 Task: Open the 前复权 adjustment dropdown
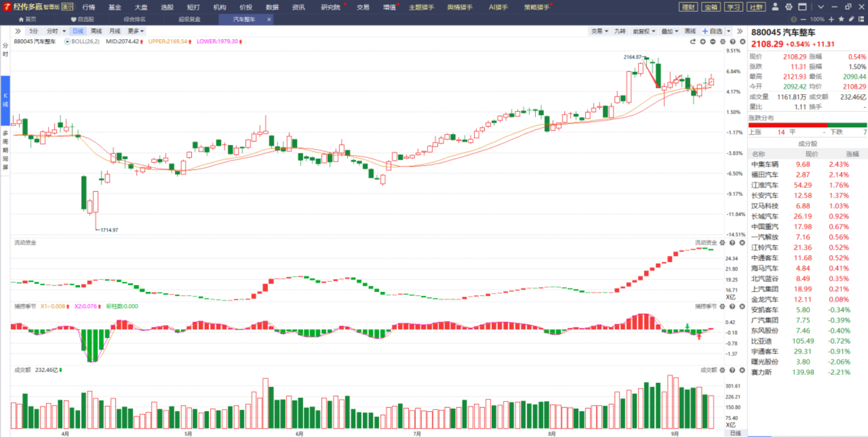click(645, 31)
